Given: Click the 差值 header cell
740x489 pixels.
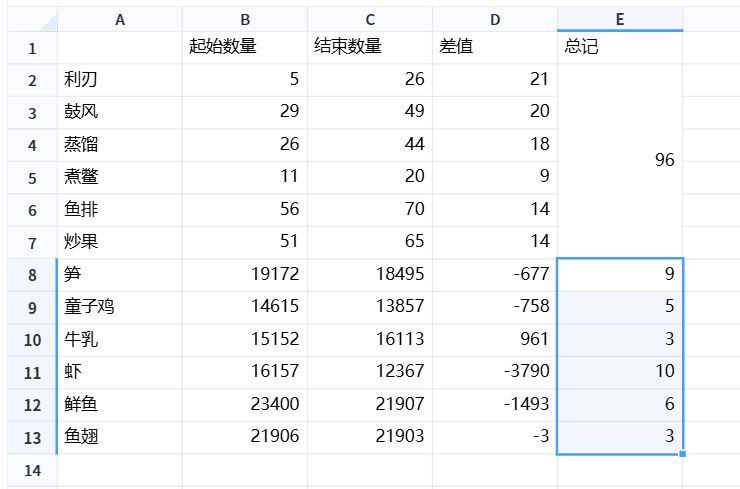Looking at the screenshot, I should (x=495, y=48).
